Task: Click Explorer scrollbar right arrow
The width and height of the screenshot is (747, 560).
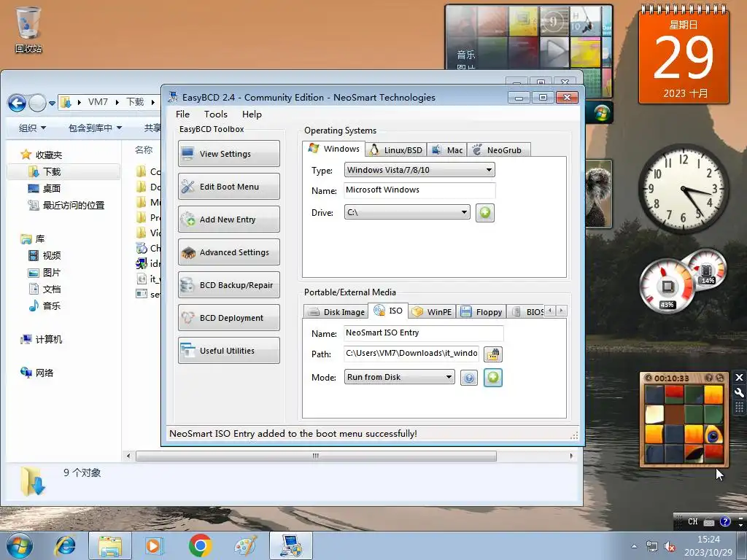Action: click(x=571, y=456)
